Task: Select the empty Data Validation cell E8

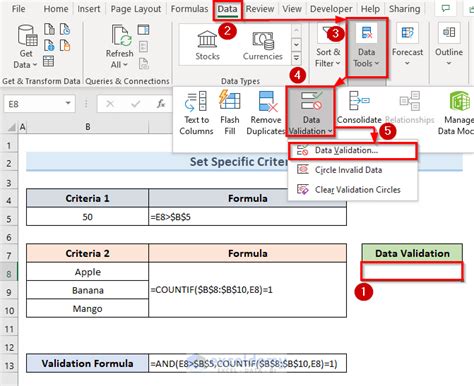Action: [412, 271]
